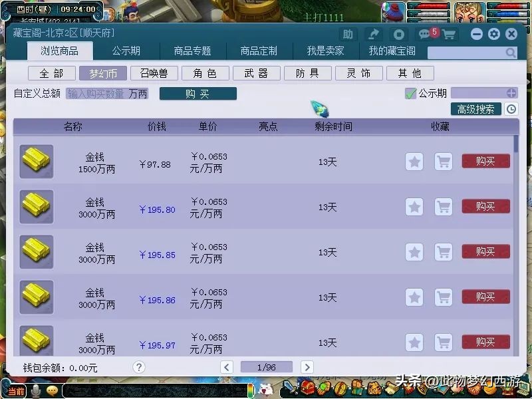Expand the 公示期 filter plus button
This screenshot has width=532, height=399.
click(x=511, y=94)
